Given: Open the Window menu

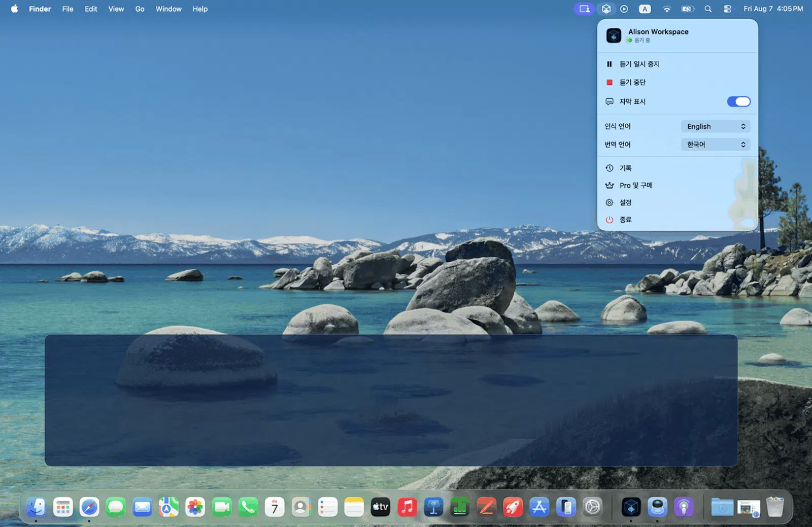Looking at the screenshot, I should click(x=168, y=9).
